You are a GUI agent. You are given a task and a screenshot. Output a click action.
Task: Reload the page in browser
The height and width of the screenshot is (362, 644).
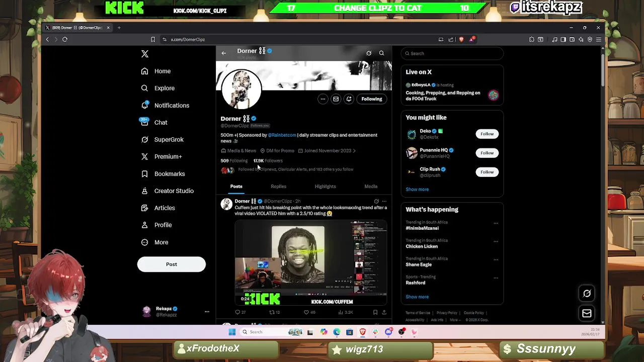coord(65,39)
